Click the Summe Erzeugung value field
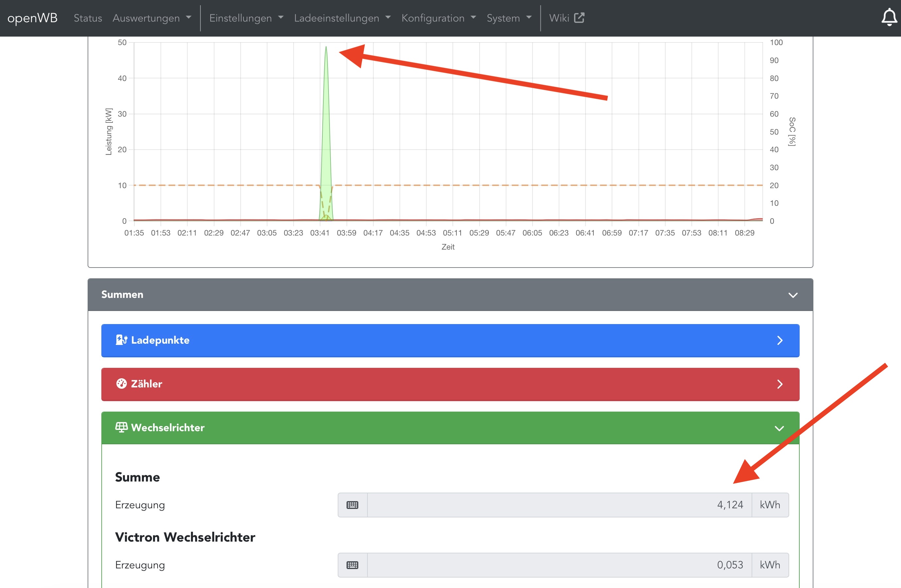Image resolution: width=901 pixels, height=588 pixels. [559, 505]
